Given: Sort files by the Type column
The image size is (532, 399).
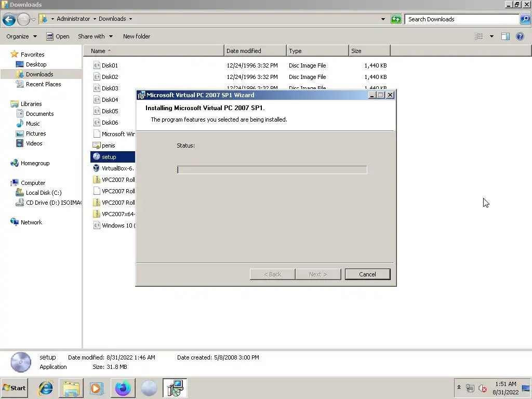Looking at the screenshot, I should tap(317, 51).
